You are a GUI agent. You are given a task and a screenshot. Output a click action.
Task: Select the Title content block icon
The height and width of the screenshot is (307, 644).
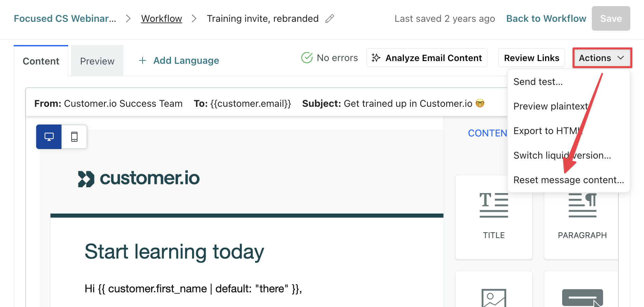click(494, 205)
